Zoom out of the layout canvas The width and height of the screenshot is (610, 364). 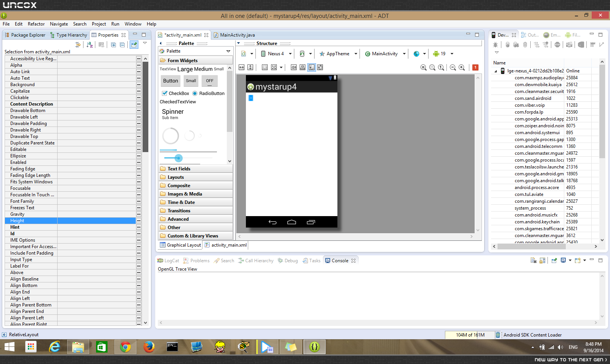(453, 67)
